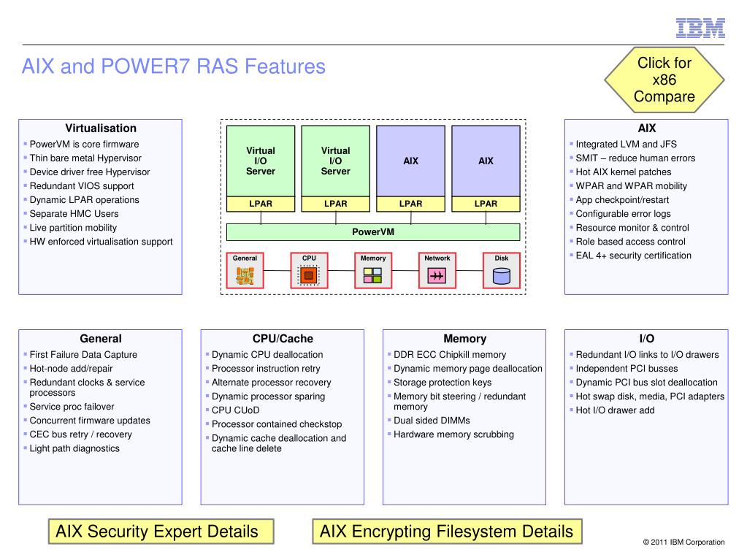The width and height of the screenshot is (747, 560).
Task: Click 'Dynamic PCI bus slot deallocation' bullet
Action: [x=646, y=383]
